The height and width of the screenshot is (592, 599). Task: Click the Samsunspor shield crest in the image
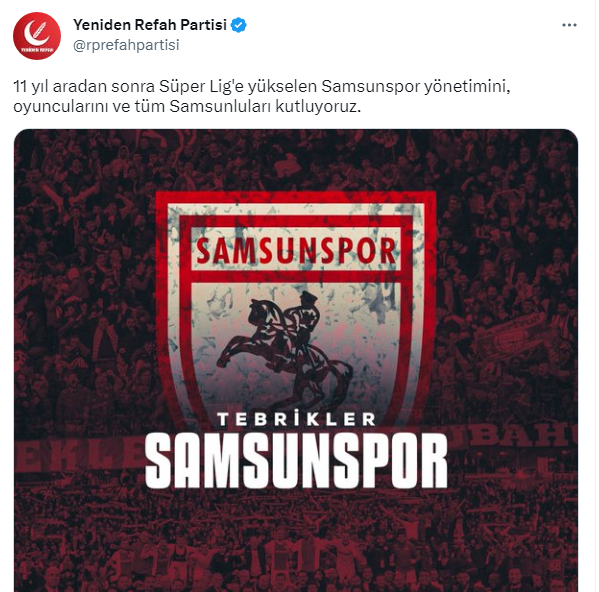coord(296,306)
